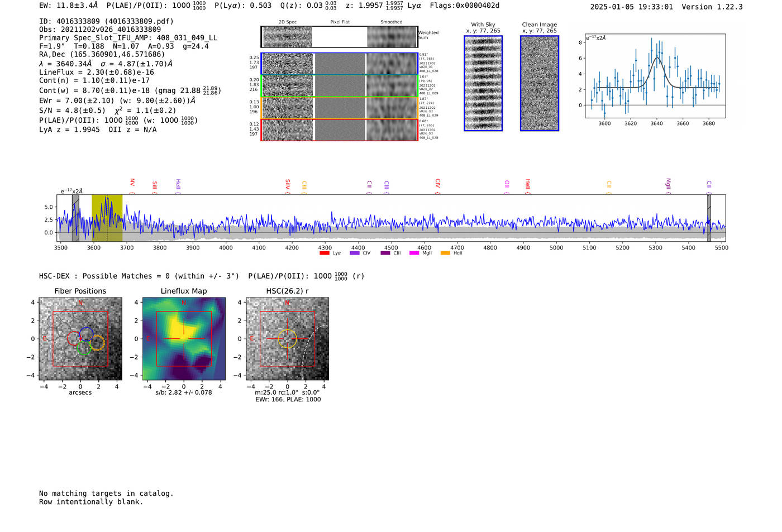Open the red-bordered fiber 2D Spec panel
This screenshot has height=532, width=782.
[288, 130]
